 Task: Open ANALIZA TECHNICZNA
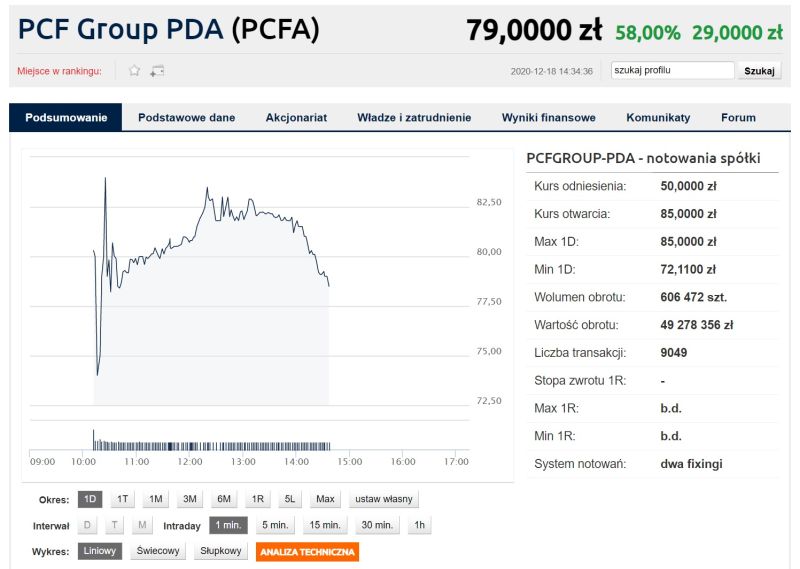click(x=307, y=551)
